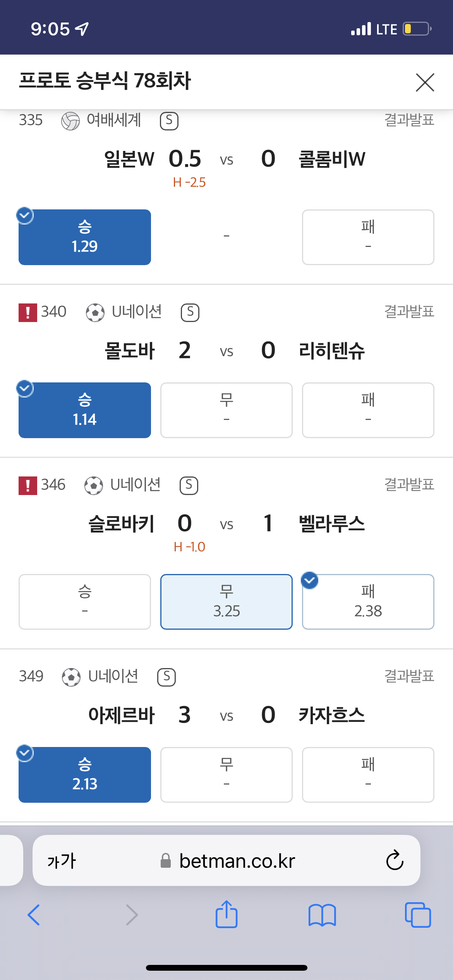Toggle the 패 2.38 pick for 벨라루스
453x980 pixels.
(368, 601)
